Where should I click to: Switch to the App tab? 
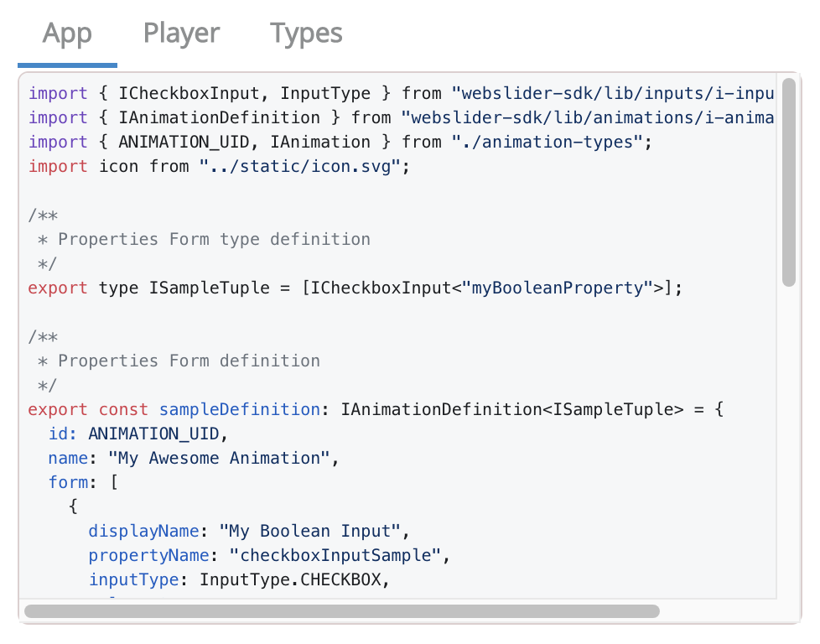67,34
